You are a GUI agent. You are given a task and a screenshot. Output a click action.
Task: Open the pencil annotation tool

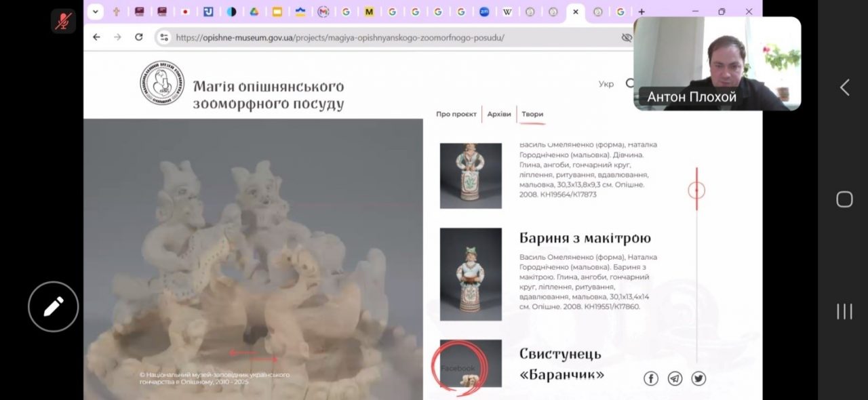[x=54, y=307]
